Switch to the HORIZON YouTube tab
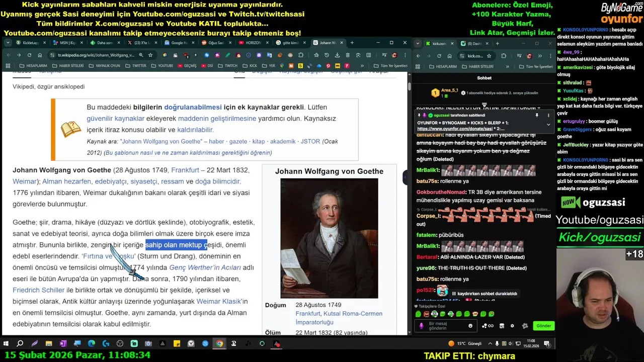 pos(254,43)
